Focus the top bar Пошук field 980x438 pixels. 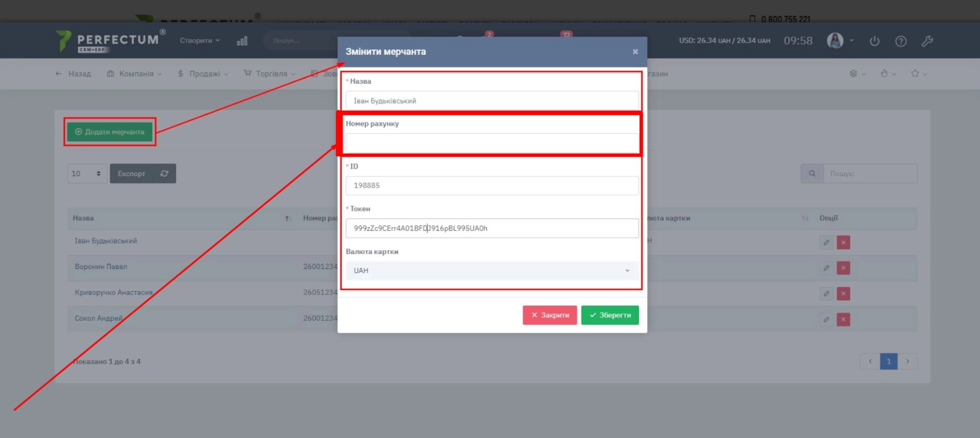300,40
